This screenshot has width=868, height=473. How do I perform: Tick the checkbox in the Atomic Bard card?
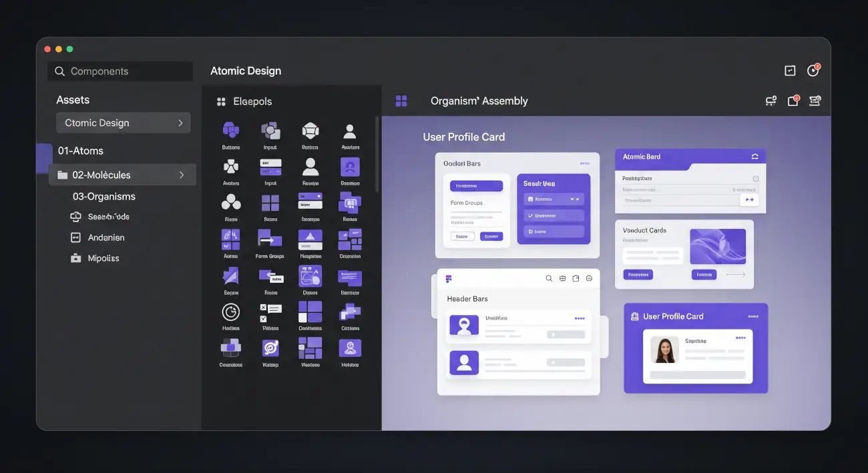(755, 179)
